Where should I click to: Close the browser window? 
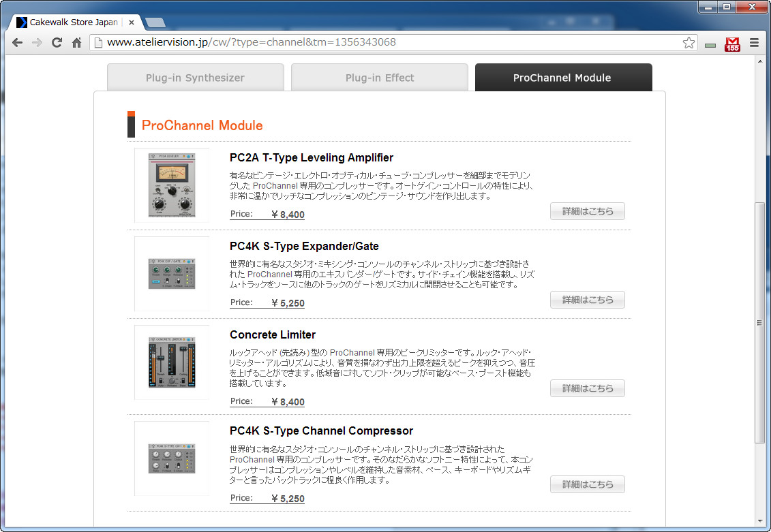752,7
